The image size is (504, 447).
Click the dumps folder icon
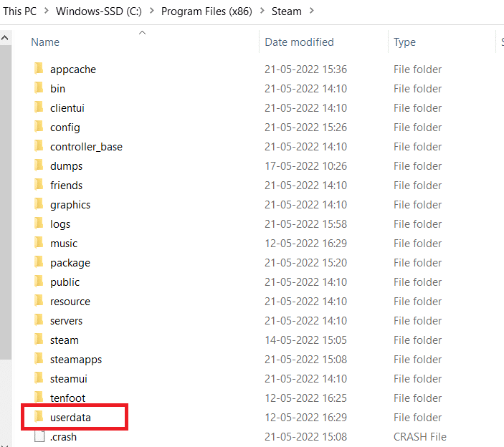39,165
